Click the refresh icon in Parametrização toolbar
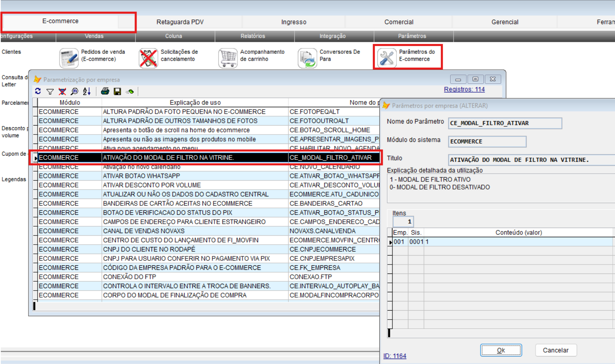Viewport: 615px width, 364px height. [x=38, y=91]
